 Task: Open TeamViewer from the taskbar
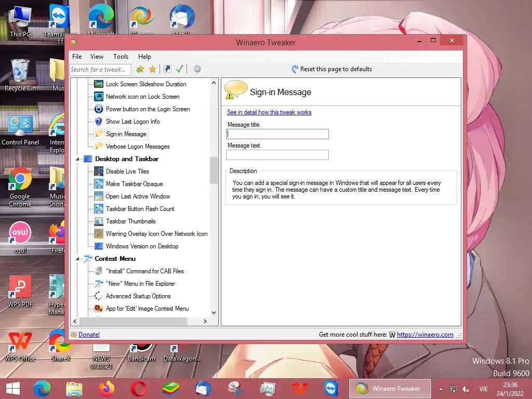coord(331,389)
